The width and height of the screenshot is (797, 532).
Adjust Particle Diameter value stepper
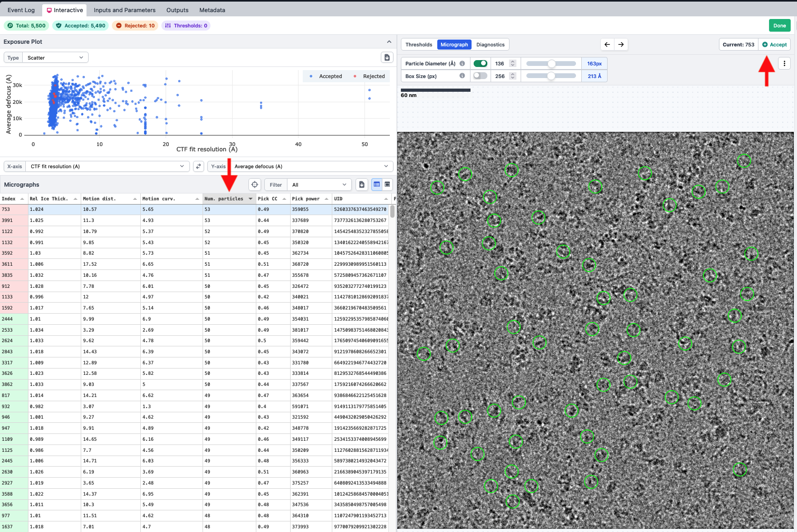click(512, 64)
